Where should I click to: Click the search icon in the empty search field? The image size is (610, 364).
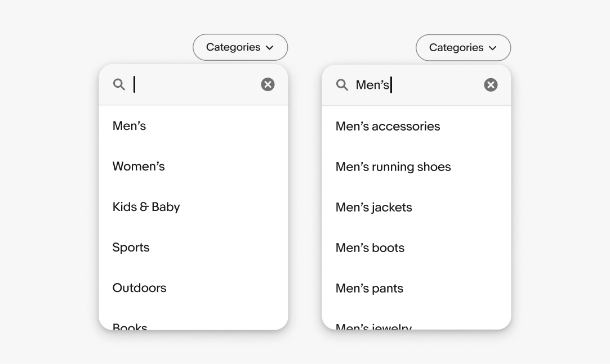coord(119,84)
